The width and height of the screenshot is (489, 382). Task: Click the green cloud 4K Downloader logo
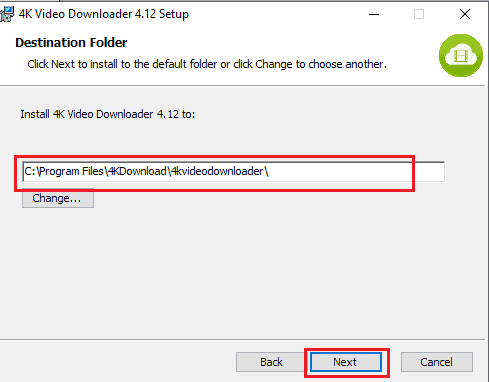(461, 55)
